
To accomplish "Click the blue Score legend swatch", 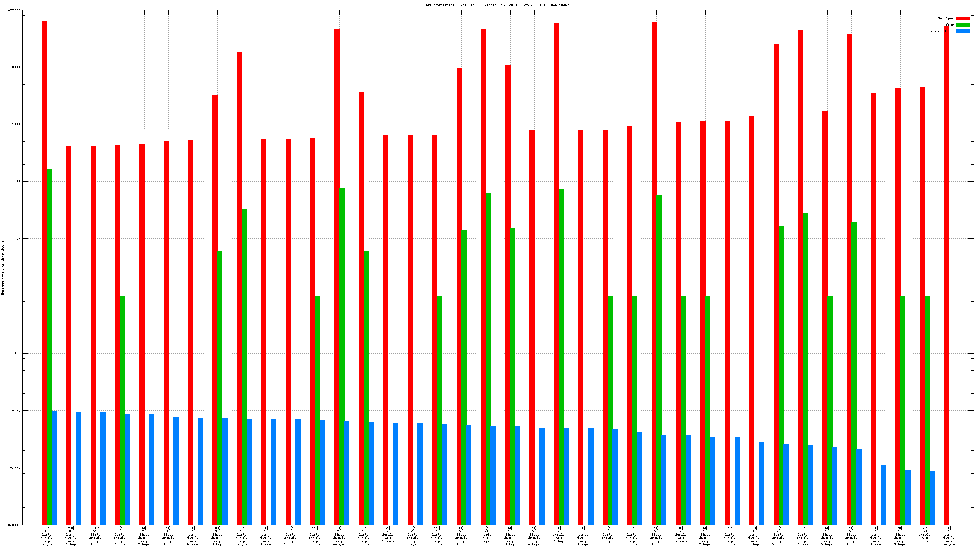I will point(963,31).
